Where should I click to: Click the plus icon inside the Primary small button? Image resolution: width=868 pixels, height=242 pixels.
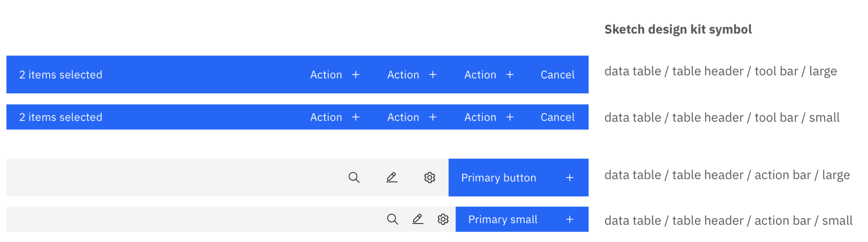(x=569, y=219)
